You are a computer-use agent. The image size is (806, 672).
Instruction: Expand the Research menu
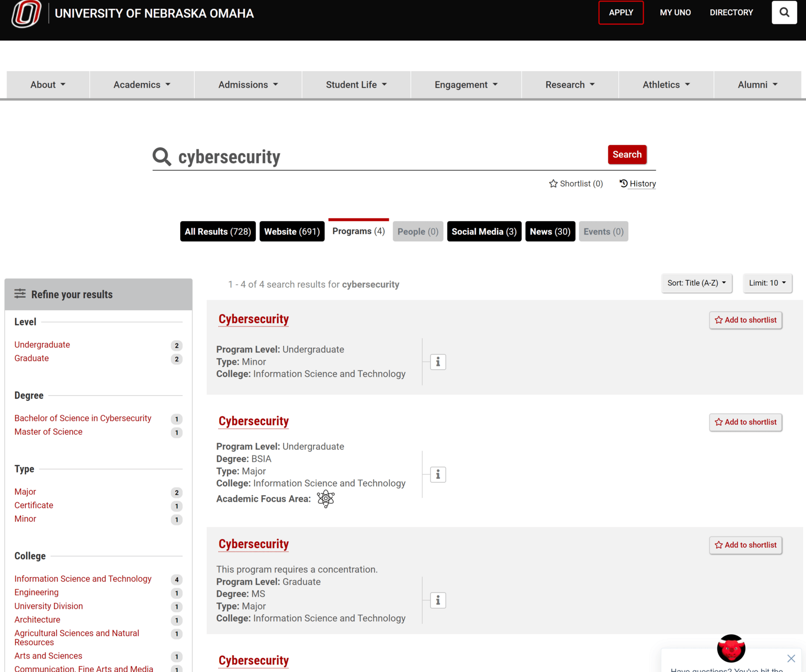coord(570,85)
